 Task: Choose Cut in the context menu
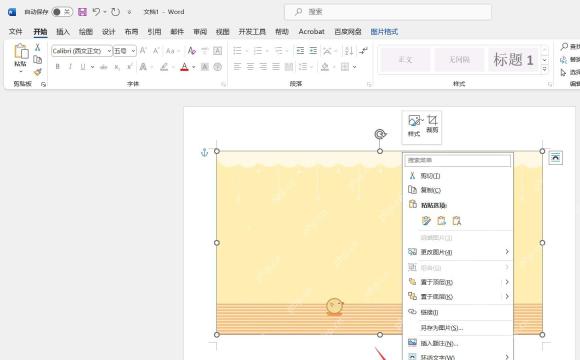point(458,176)
